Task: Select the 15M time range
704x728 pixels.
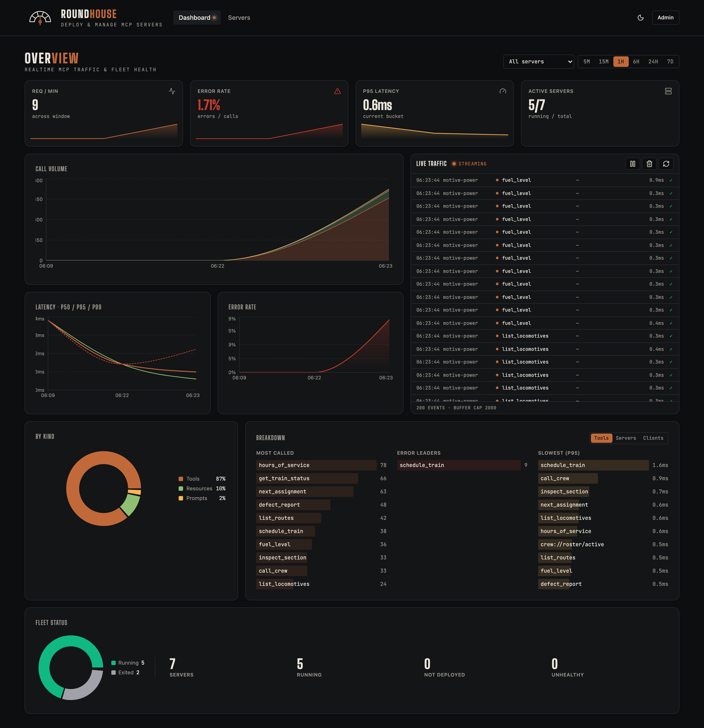Action: point(604,62)
